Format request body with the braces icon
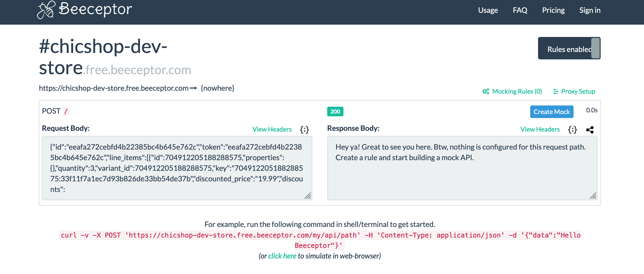Image resolution: width=644 pixels, height=274 pixels. coord(304,130)
